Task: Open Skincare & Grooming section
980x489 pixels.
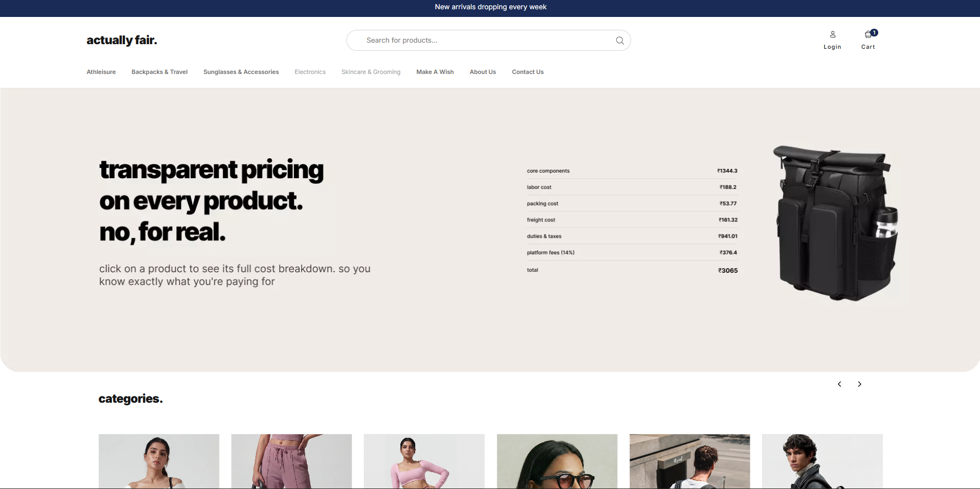Action: [x=371, y=72]
